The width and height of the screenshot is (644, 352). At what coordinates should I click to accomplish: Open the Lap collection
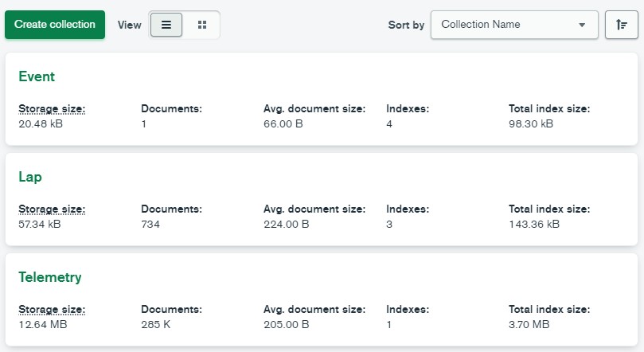(30, 177)
